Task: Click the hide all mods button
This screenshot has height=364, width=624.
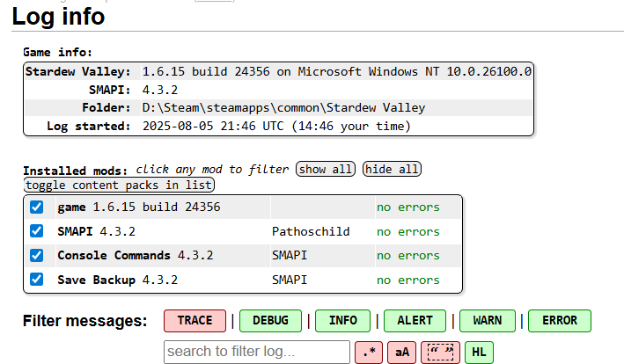Action: [x=392, y=170]
